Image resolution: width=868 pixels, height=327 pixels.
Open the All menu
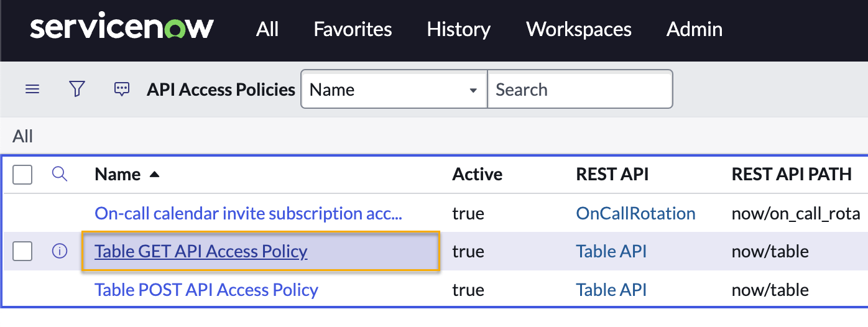267,29
